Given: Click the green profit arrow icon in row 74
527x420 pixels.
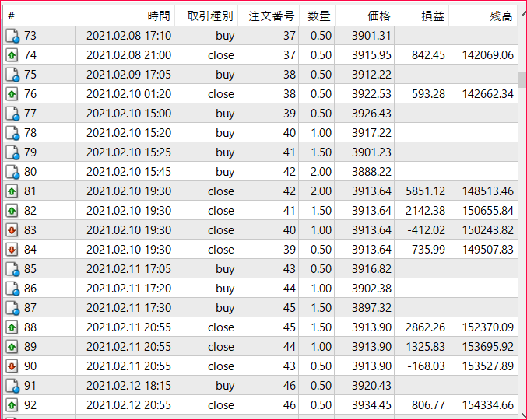Looking at the screenshot, I should [12, 55].
